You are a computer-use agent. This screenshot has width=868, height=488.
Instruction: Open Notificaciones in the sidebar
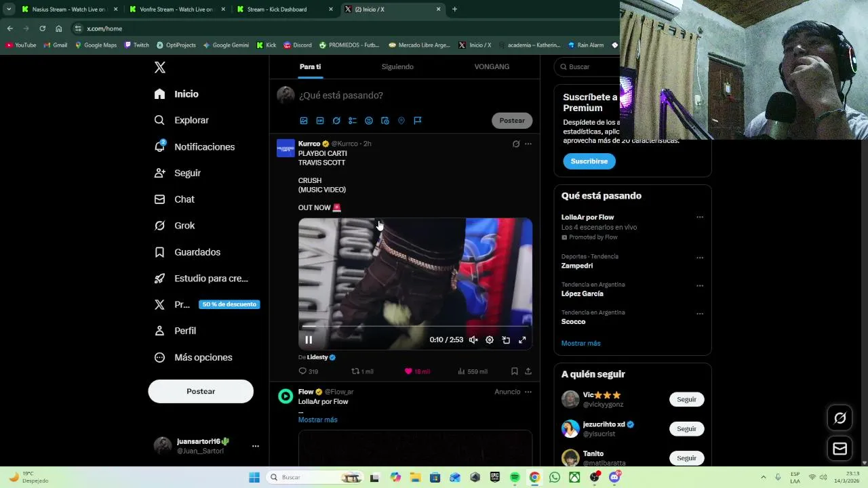(194, 146)
